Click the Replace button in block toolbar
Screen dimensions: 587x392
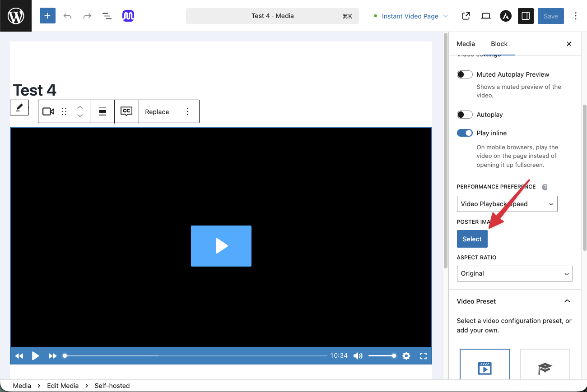tap(157, 112)
